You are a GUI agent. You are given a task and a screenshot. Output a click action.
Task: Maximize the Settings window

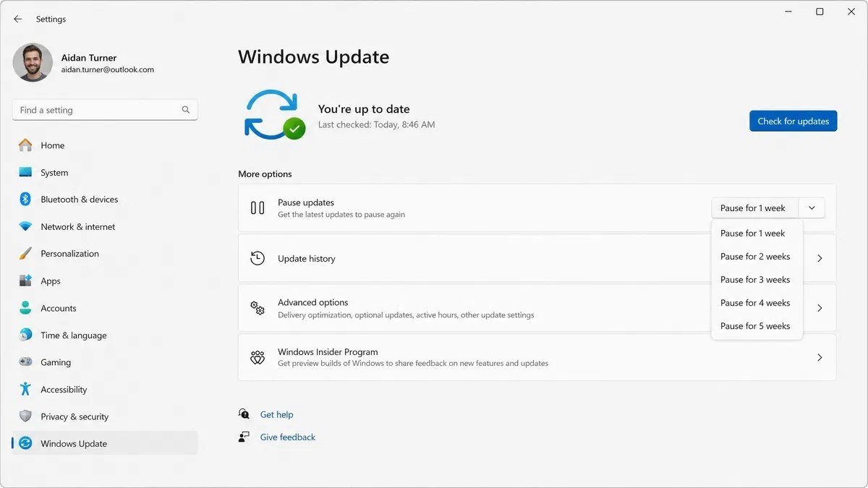coord(820,12)
